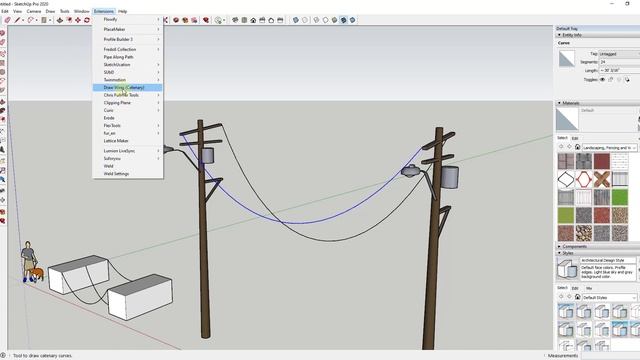Open the Default Styles collection dropdown
Image resolution: width=640 pixels, height=360 pixels.
(x=610, y=298)
